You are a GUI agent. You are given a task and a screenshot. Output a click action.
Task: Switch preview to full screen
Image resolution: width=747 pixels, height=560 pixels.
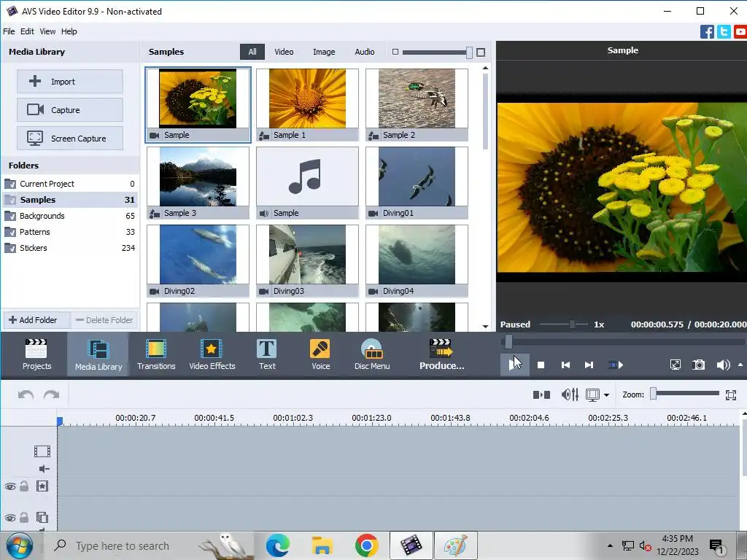click(675, 365)
